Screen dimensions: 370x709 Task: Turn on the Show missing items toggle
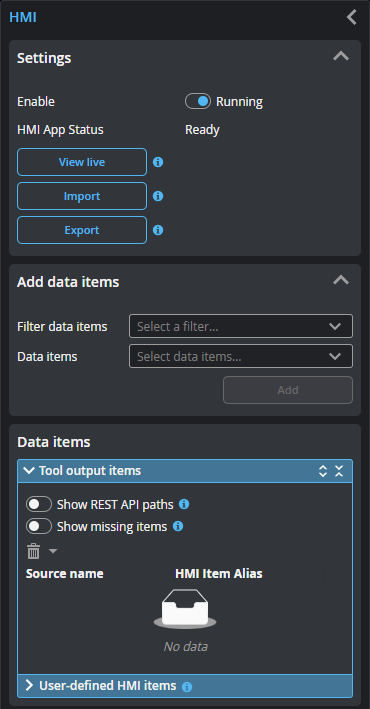[39, 526]
